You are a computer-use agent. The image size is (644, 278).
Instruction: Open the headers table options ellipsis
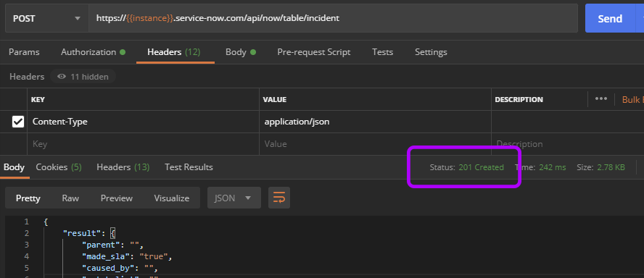point(601,98)
